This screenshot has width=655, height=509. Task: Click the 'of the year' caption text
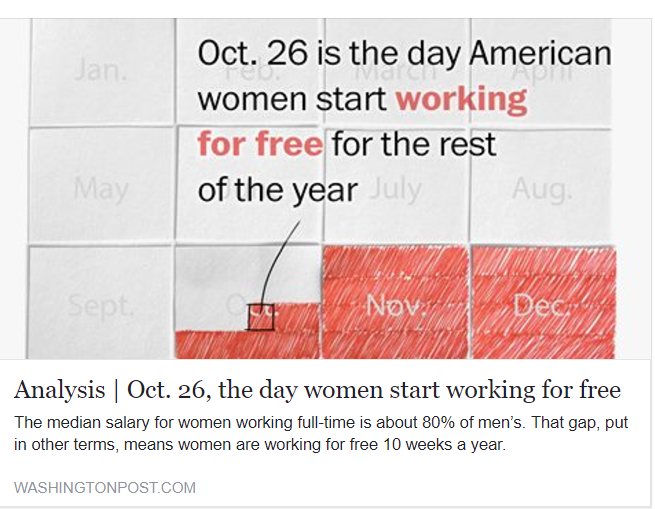click(278, 191)
